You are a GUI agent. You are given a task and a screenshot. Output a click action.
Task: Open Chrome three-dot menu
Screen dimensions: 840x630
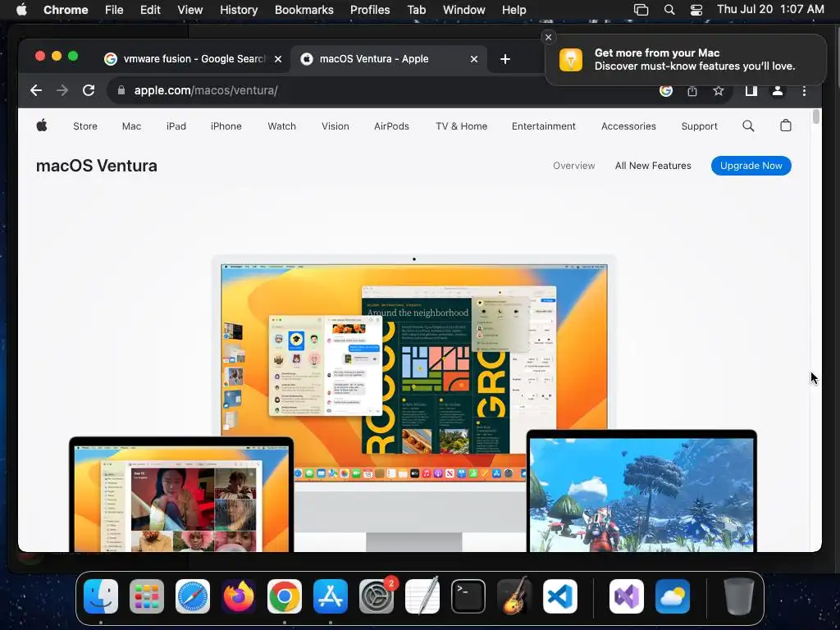(804, 91)
